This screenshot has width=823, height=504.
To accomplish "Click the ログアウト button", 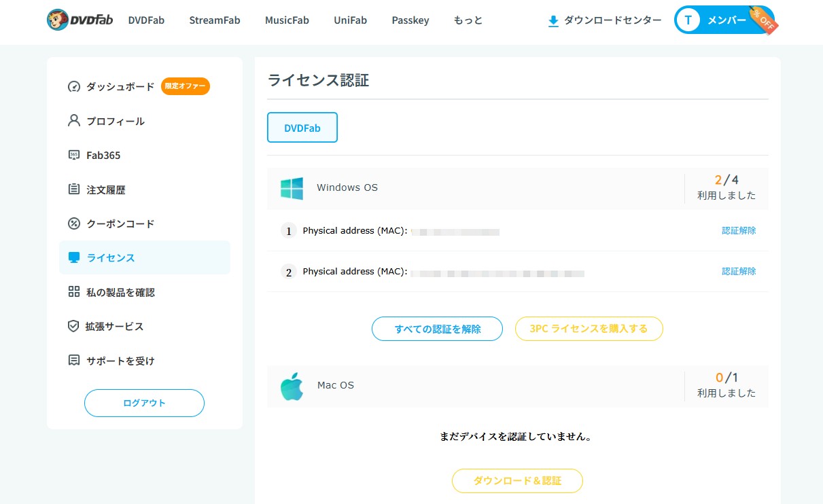I will [144, 403].
